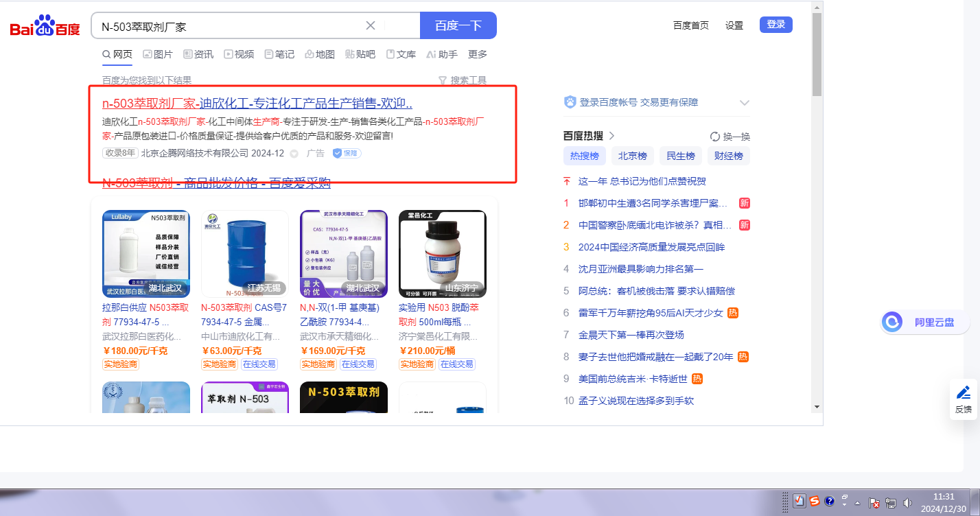Open the 萃取剂 N-503 purple-bordered thumbnail
The image size is (980, 516).
pos(245,398)
